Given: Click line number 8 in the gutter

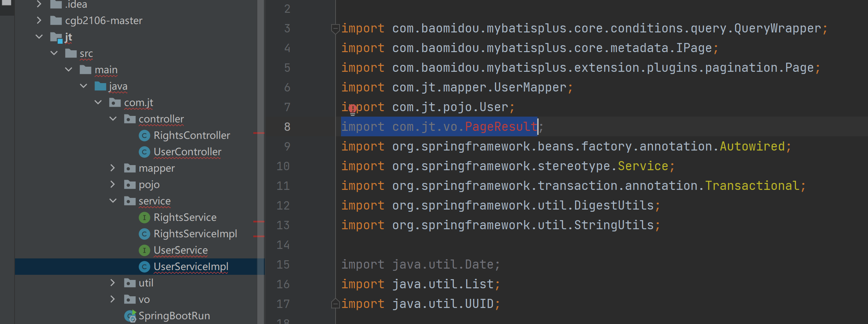Looking at the screenshot, I should pos(287,127).
